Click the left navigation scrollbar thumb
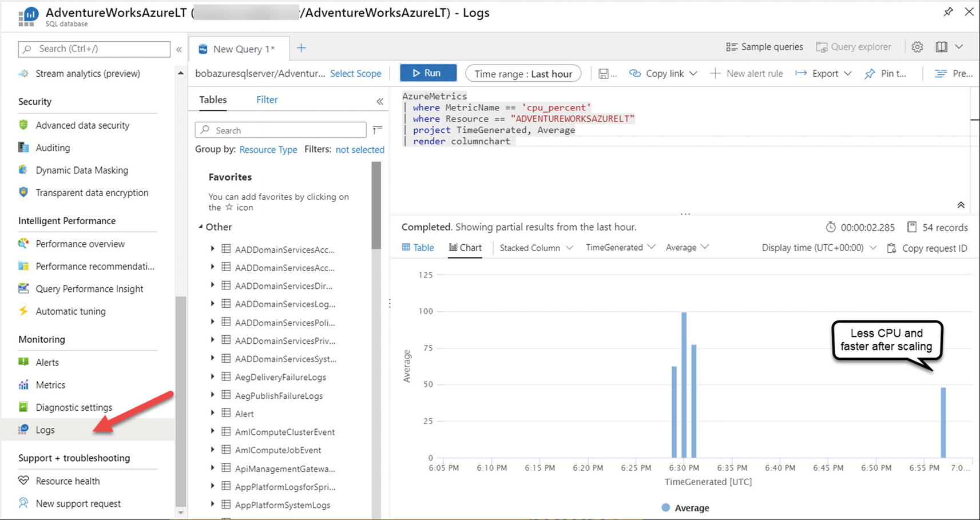 [x=181, y=400]
